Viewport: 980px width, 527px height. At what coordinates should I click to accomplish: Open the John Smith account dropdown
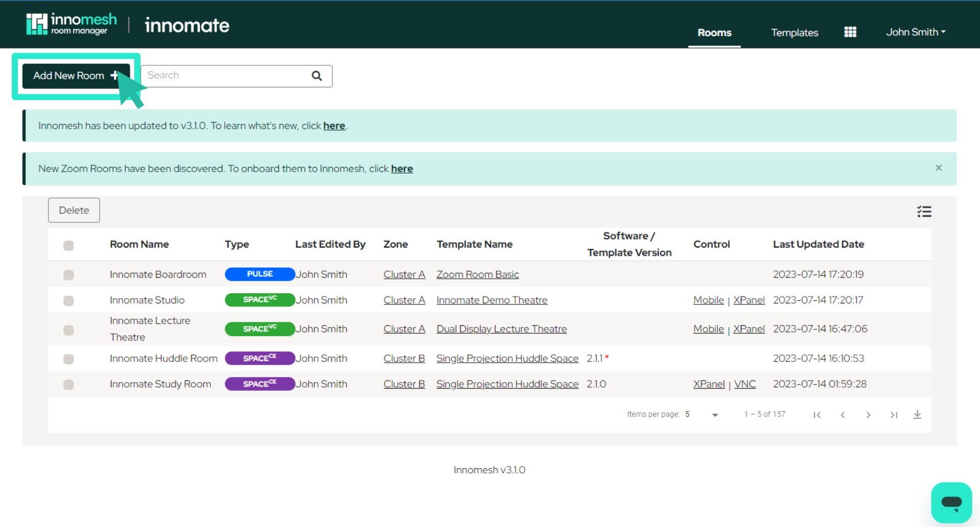coord(915,32)
